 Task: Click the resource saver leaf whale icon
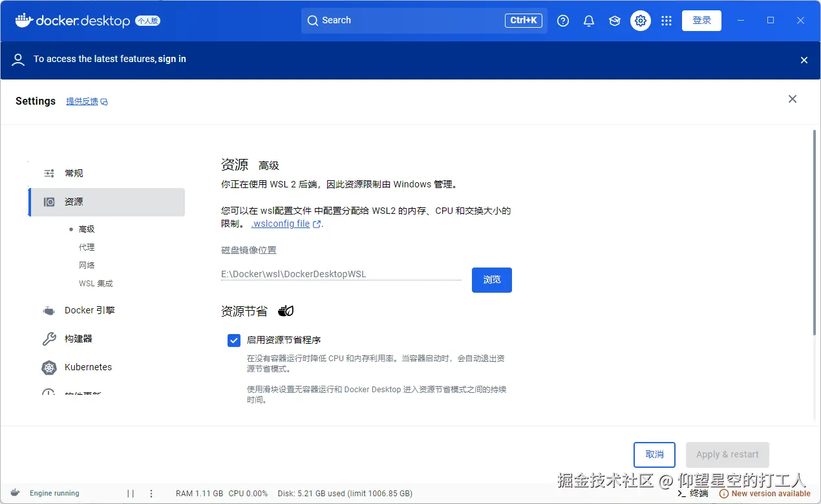[x=286, y=311]
